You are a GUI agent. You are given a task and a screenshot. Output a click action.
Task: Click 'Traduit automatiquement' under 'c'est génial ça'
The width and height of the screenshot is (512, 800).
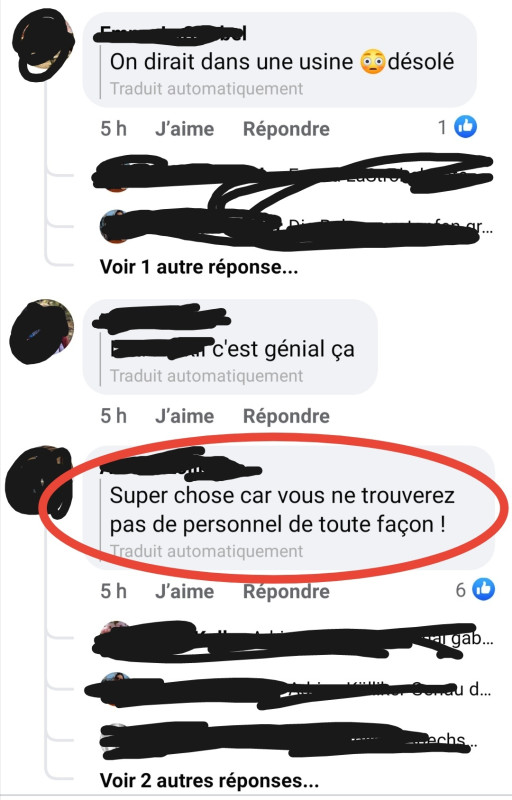(x=207, y=376)
